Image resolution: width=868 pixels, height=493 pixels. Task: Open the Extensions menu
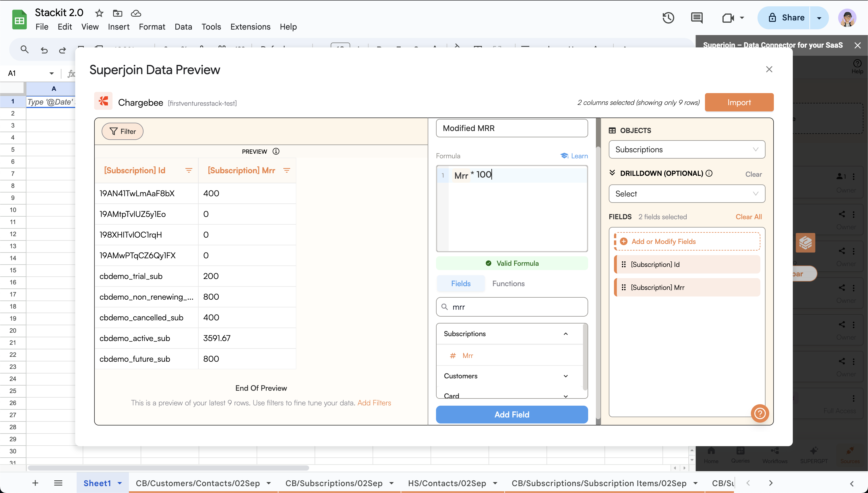click(x=250, y=27)
